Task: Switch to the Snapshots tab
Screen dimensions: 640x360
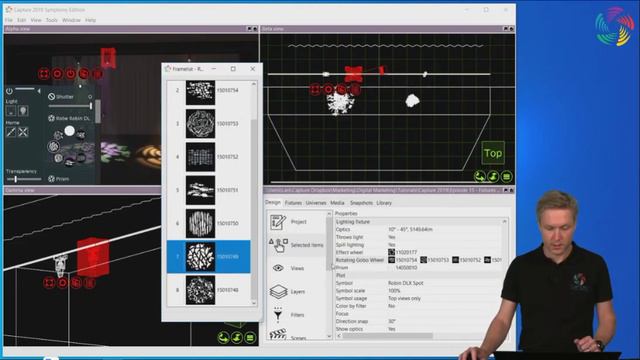Action: (x=361, y=203)
